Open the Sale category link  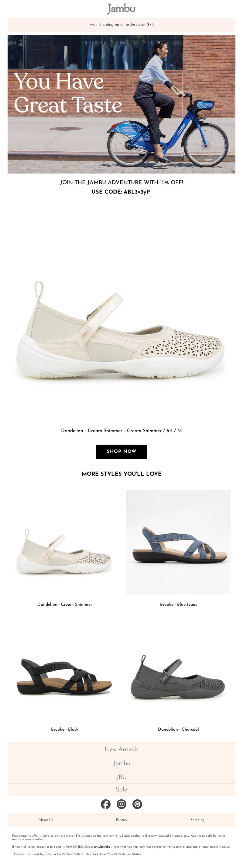[122, 790]
